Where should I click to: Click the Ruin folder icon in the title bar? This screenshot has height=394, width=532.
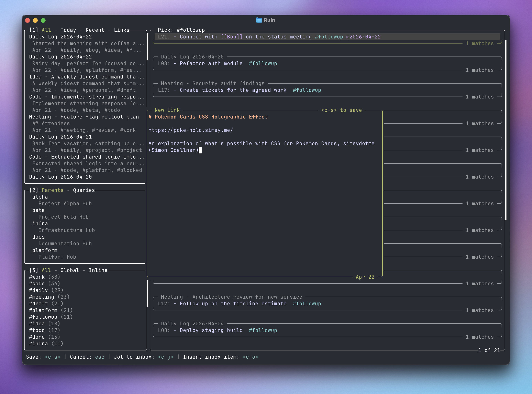[259, 20]
